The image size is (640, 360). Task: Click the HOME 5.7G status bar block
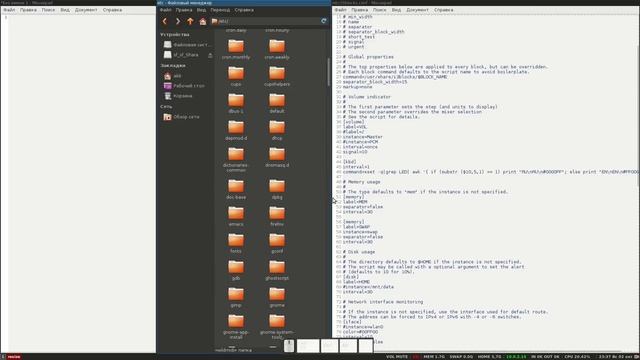coord(489,357)
